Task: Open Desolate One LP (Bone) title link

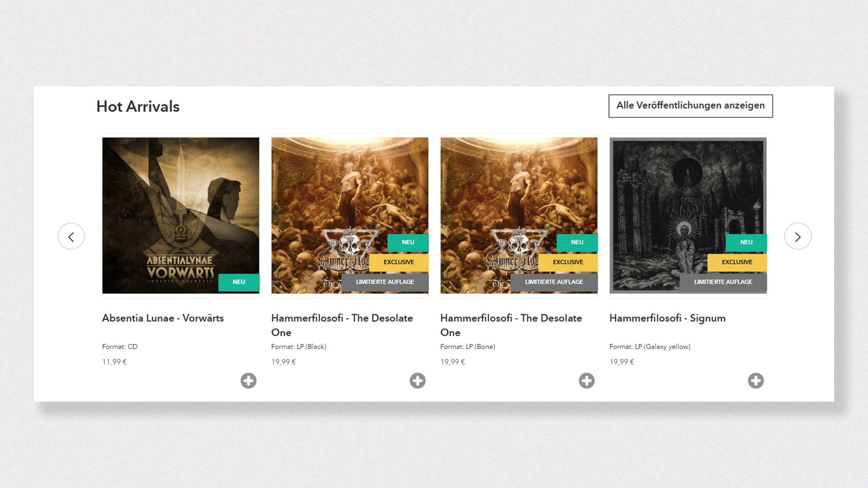Action: pyautogui.click(x=511, y=325)
